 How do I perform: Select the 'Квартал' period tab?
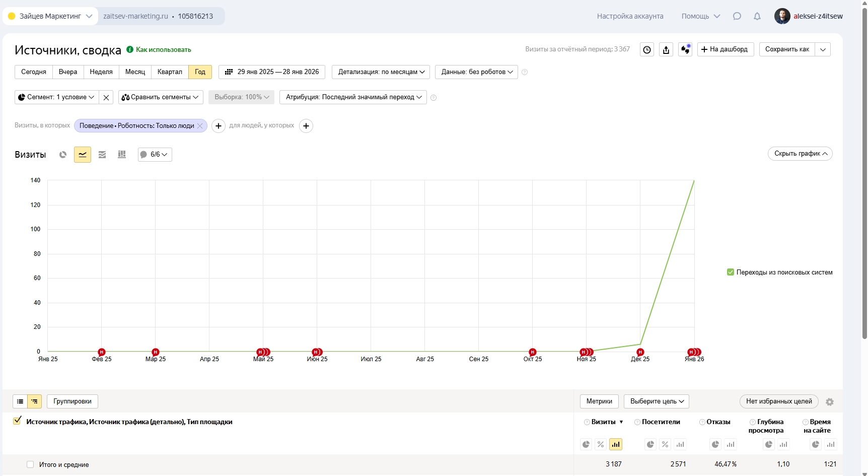[x=170, y=72]
